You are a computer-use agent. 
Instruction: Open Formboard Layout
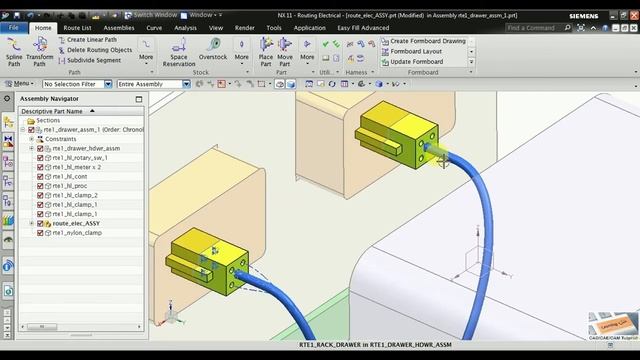pyautogui.click(x=412, y=51)
